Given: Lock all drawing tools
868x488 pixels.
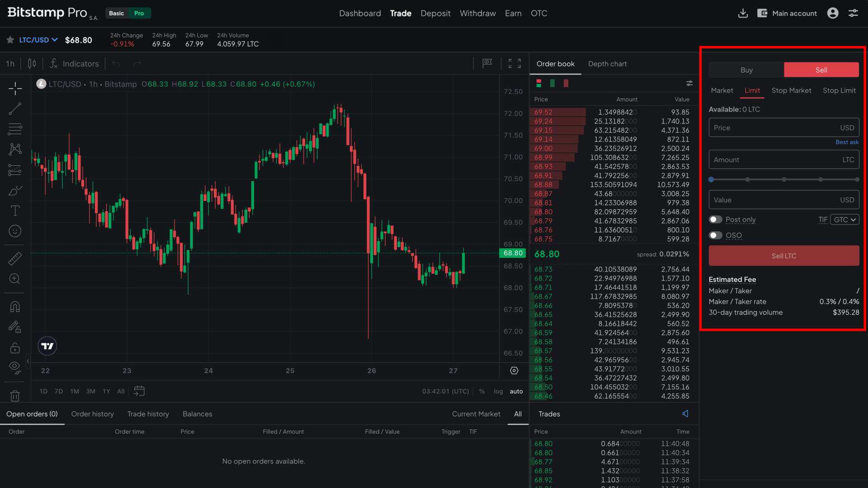Looking at the screenshot, I should point(15,347).
